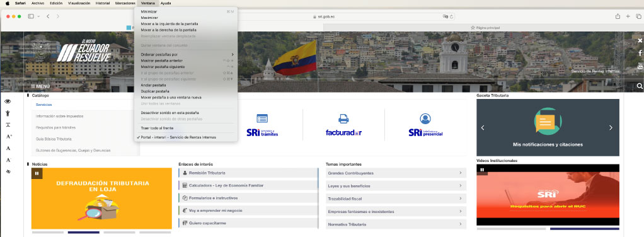
Task: Open a new tab with plus icon
Action: click(628, 16)
